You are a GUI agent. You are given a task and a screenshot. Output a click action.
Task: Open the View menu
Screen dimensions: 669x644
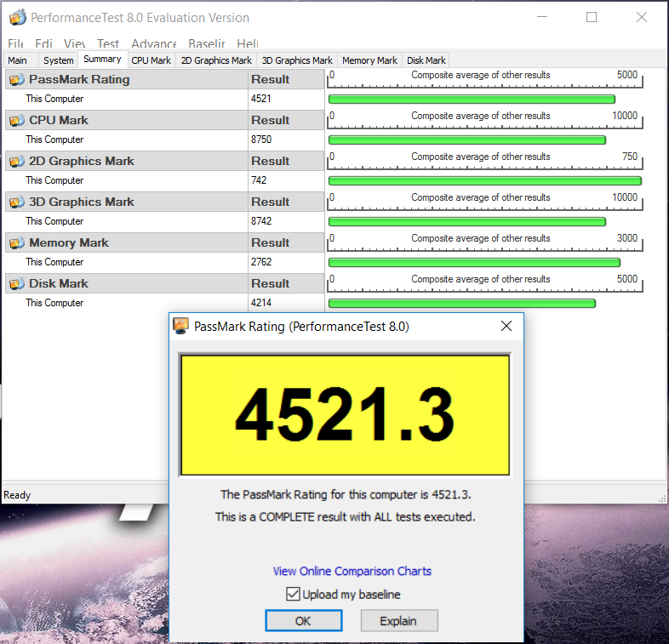point(74,43)
